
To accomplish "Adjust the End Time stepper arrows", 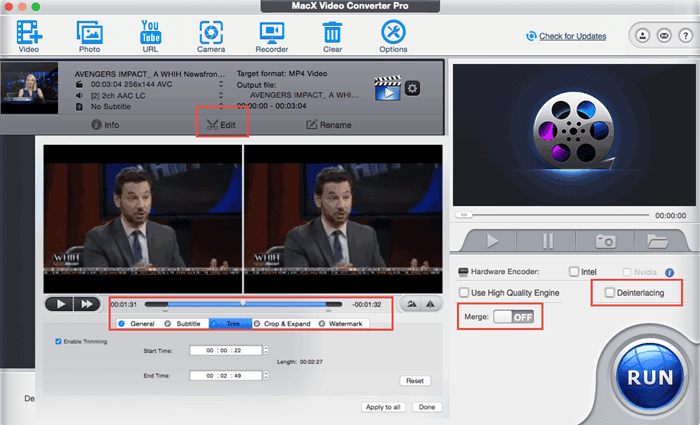I will (266, 375).
